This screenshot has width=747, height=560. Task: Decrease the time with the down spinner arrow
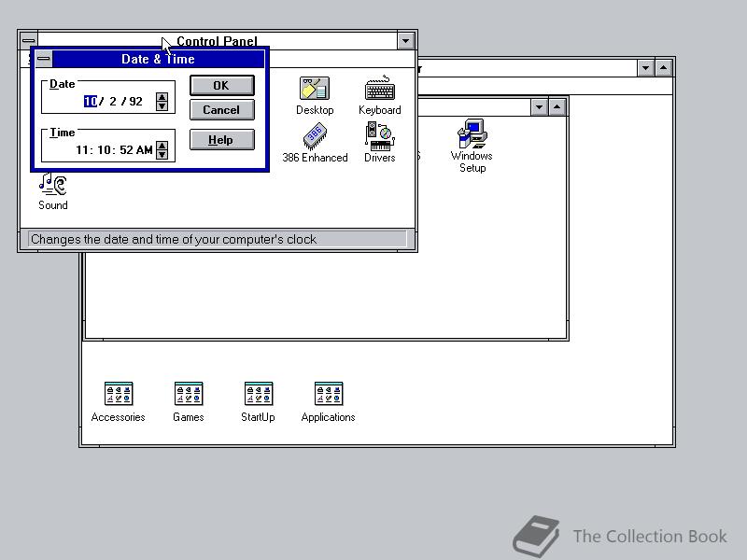pos(162,155)
